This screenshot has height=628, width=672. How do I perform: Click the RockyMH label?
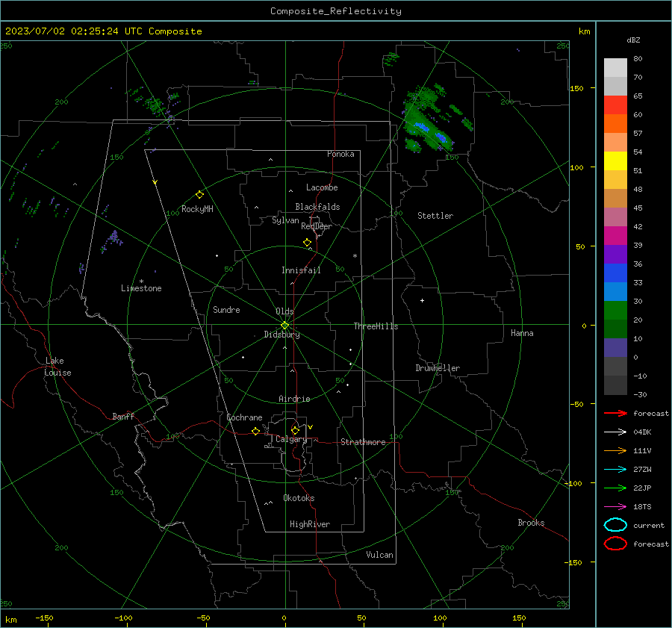[x=197, y=209]
